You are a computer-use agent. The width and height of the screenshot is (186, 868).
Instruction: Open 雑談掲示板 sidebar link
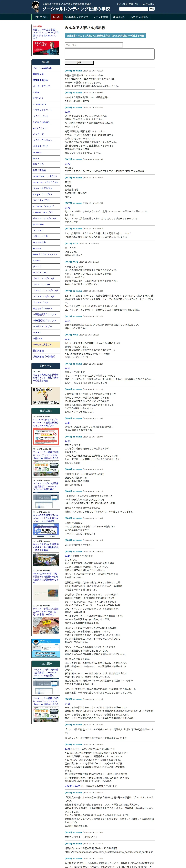click(x=46, y=75)
